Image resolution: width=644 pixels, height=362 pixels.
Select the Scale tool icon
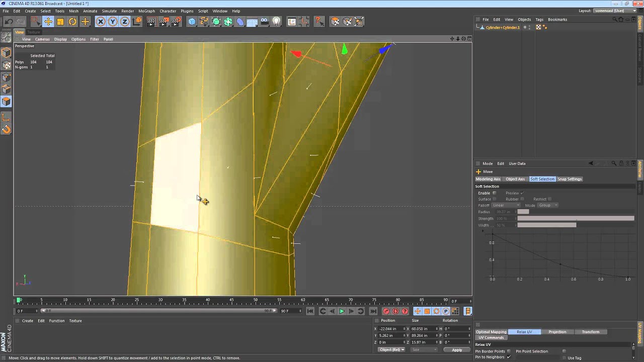point(60,22)
